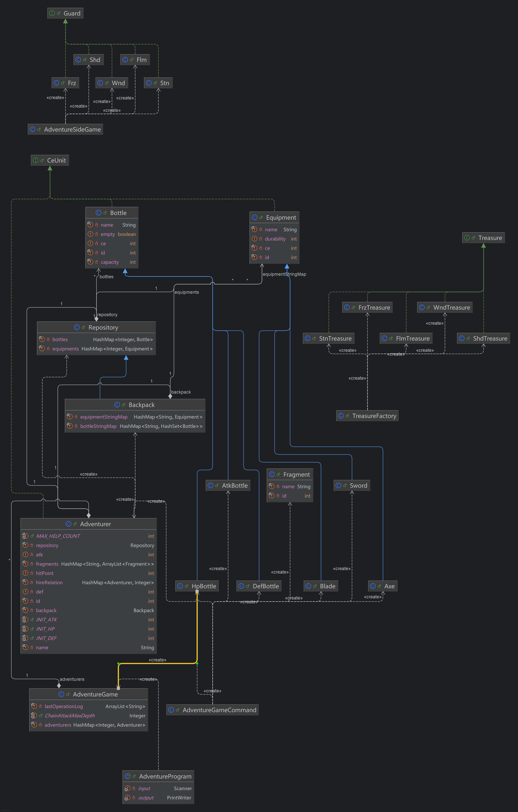Select the 'INIT_DEF' field in Adventurer
The image size is (518, 812).
[88, 638]
